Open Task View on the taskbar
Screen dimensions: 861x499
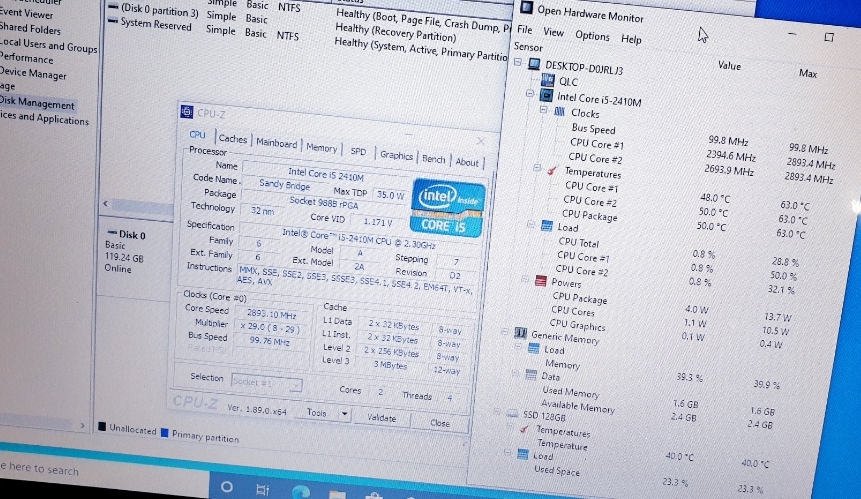262,489
